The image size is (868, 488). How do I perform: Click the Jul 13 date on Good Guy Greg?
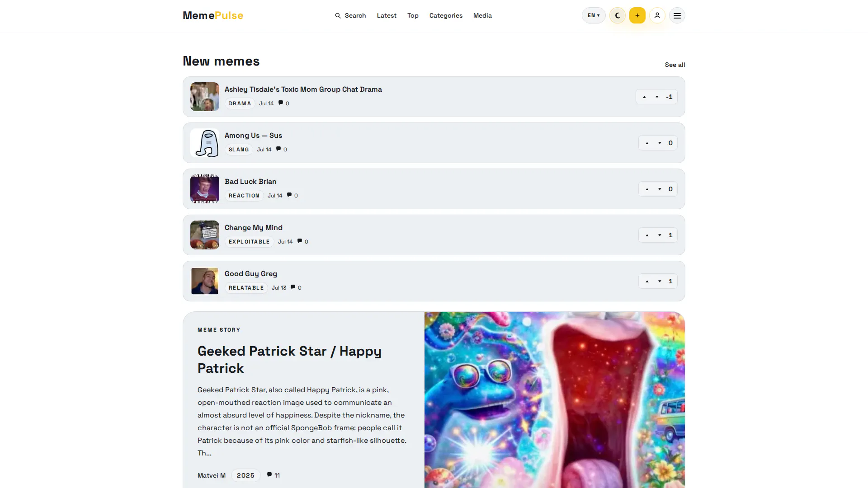279,288
